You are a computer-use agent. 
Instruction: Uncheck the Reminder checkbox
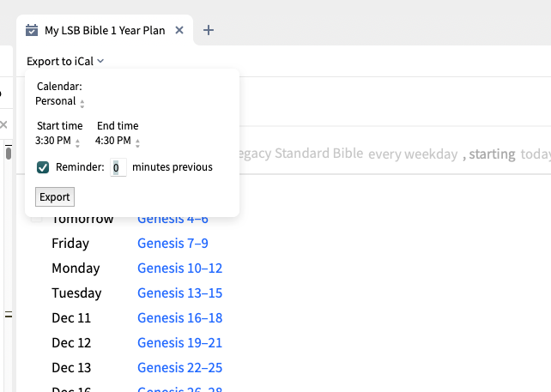[x=43, y=167]
